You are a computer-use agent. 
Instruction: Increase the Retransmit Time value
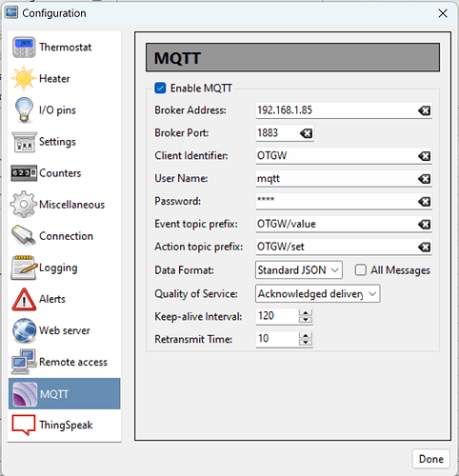(x=306, y=336)
